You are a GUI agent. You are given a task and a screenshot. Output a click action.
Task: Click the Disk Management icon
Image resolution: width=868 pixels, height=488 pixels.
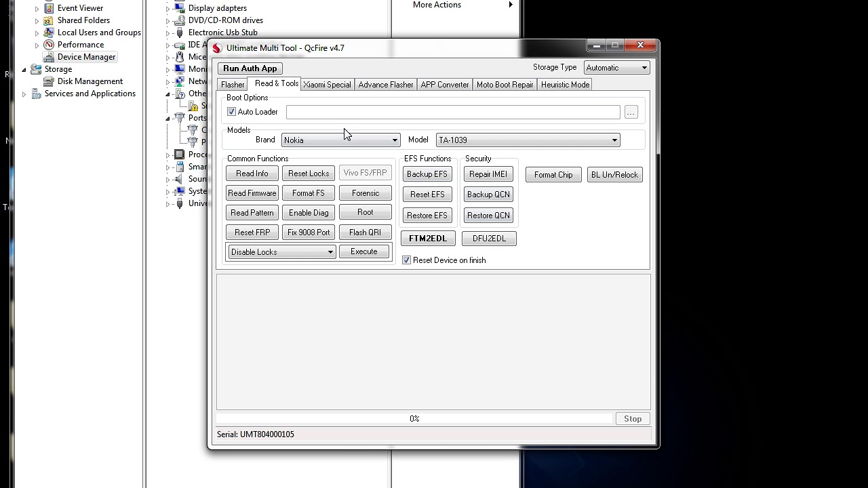(x=49, y=81)
